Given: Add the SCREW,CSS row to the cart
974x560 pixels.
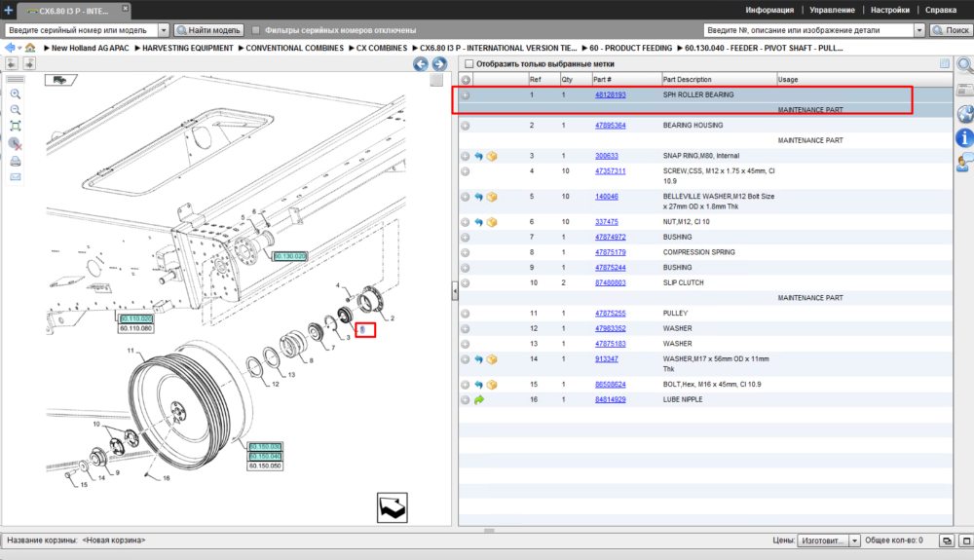Looking at the screenshot, I should [x=466, y=171].
